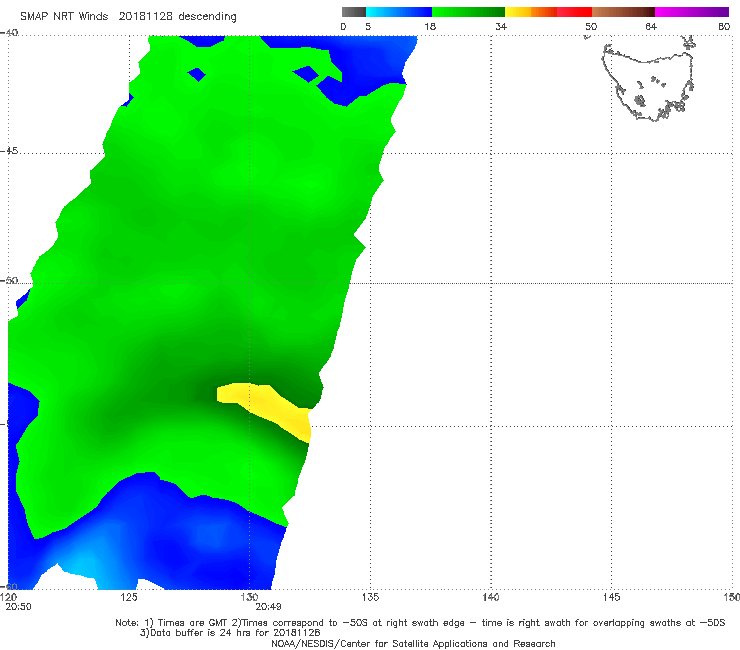Click the note line 'Times are GMT'

(x=420, y=623)
